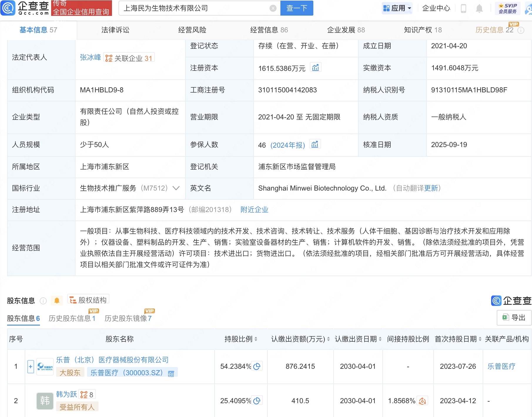Clear the search box with X icon
The width and height of the screenshot is (532, 417).
pyautogui.click(x=273, y=8)
